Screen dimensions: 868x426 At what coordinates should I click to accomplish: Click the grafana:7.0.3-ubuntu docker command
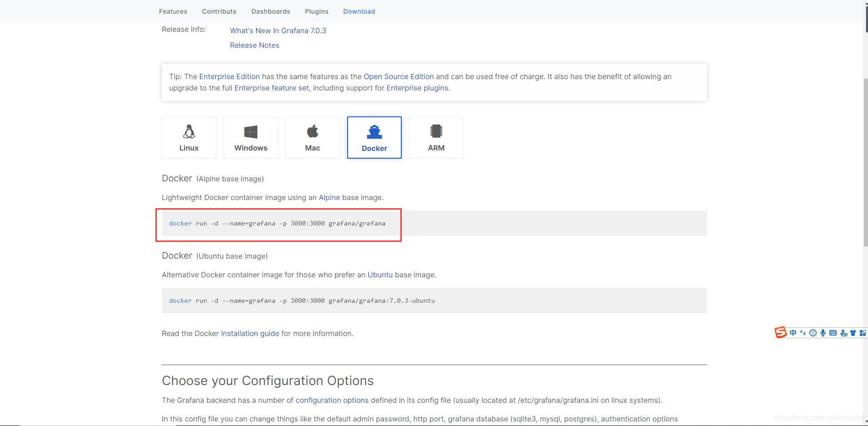coord(302,301)
